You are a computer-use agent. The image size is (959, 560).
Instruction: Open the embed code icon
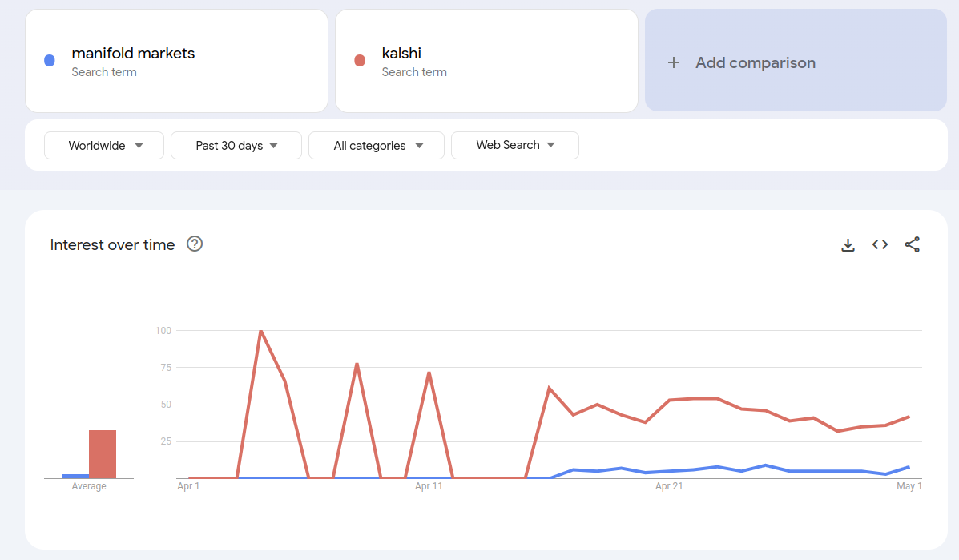[x=880, y=244]
